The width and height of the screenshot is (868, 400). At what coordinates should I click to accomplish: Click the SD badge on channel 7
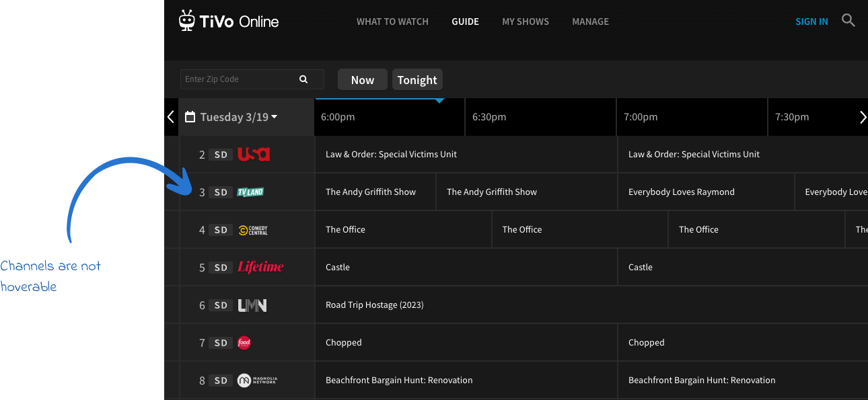point(221,343)
